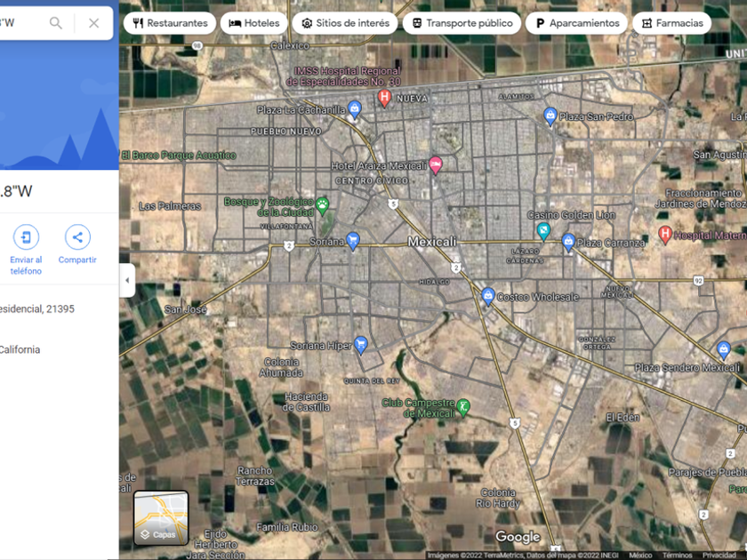The height and width of the screenshot is (560, 747).
Task: Select Plaza La Cachanilla shopping marker
Action: pyautogui.click(x=354, y=109)
